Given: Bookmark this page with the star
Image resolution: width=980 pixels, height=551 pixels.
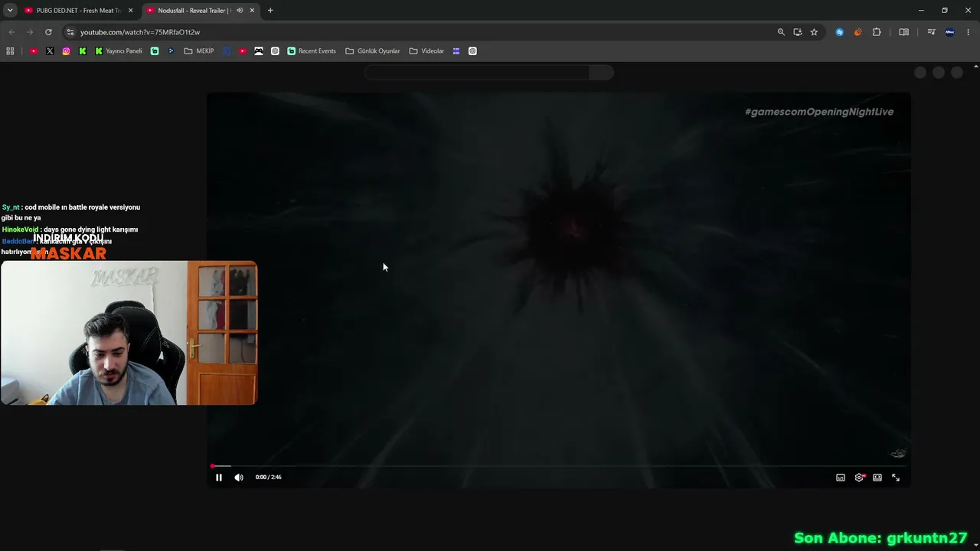Looking at the screenshot, I should click(814, 32).
